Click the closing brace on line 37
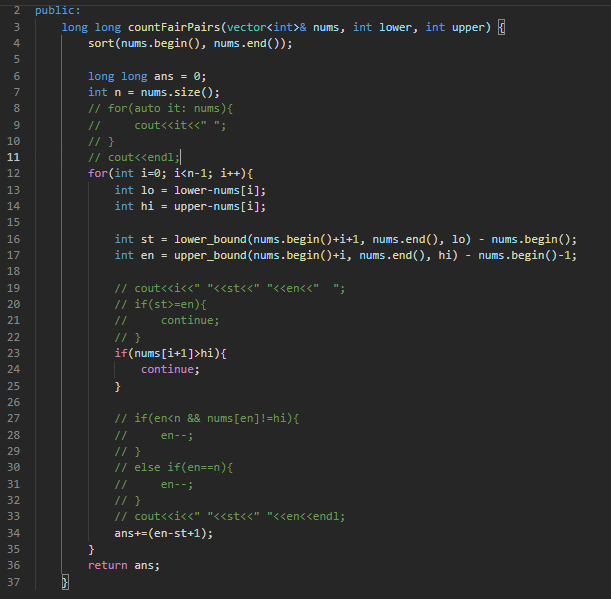Screen dimensions: 611x599 pyautogui.click(x=65, y=582)
